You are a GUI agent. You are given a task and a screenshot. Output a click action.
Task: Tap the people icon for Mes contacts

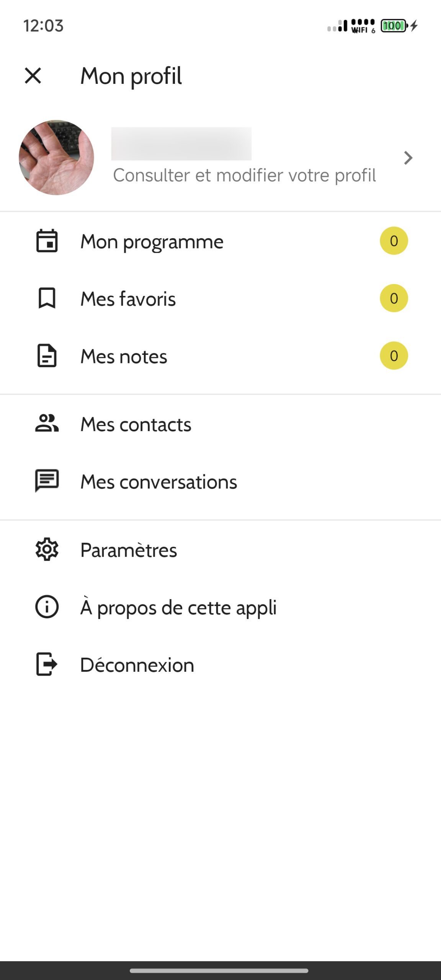[47, 424]
